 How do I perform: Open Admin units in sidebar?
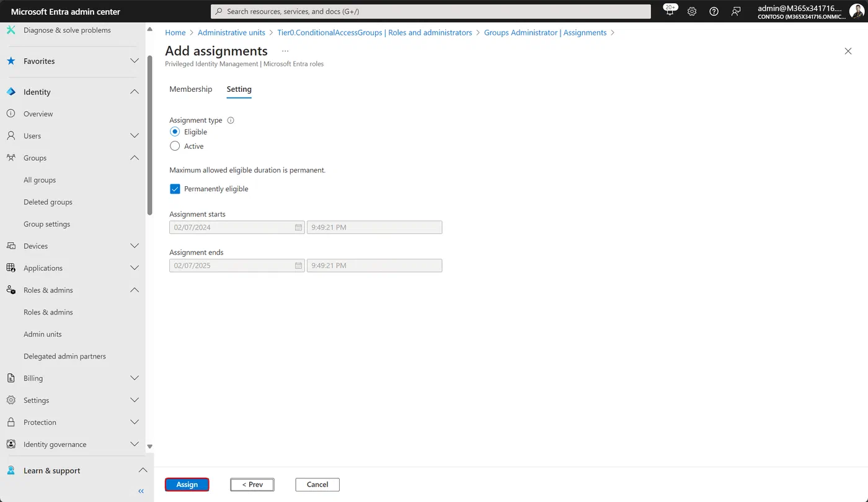43,334
